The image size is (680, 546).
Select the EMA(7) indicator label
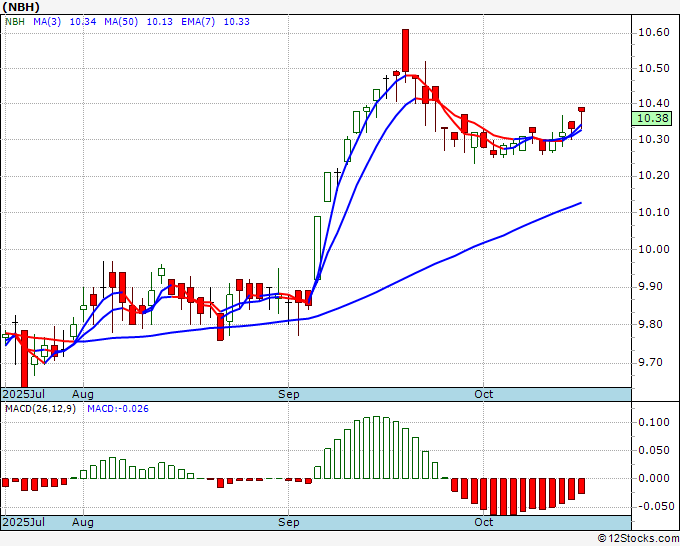(x=198, y=22)
